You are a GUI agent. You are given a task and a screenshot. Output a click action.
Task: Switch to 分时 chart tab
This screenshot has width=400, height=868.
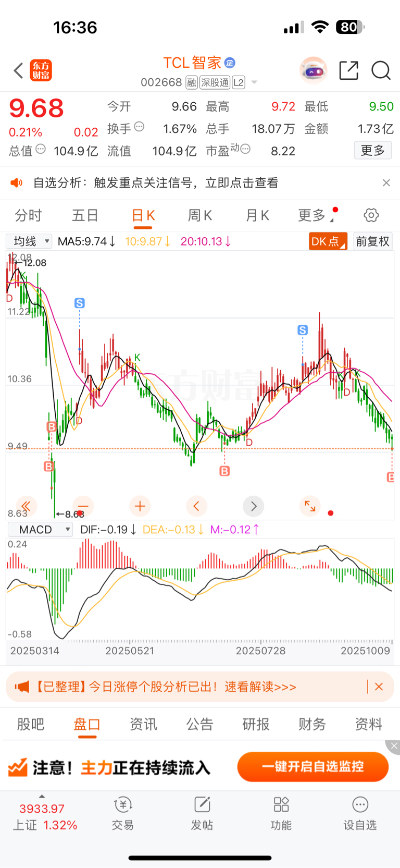pos(28,215)
